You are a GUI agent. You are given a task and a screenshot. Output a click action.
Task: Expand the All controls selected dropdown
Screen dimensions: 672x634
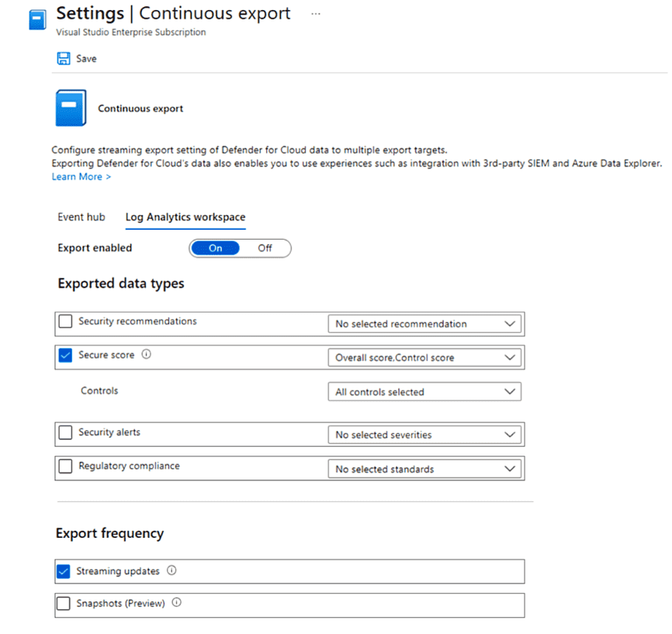point(424,392)
